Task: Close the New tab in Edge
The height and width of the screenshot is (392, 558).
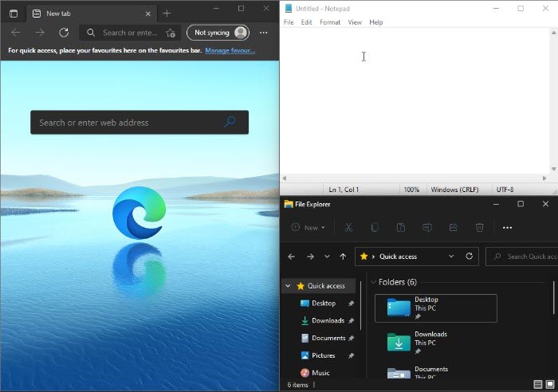Action: point(148,14)
